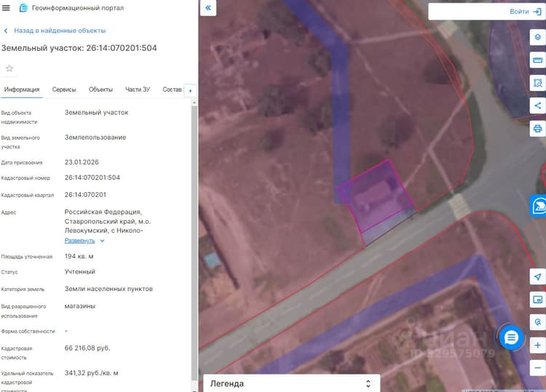This screenshot has width=546, height=392.
Task: Click the Войти login button
Action: [519, 12]
